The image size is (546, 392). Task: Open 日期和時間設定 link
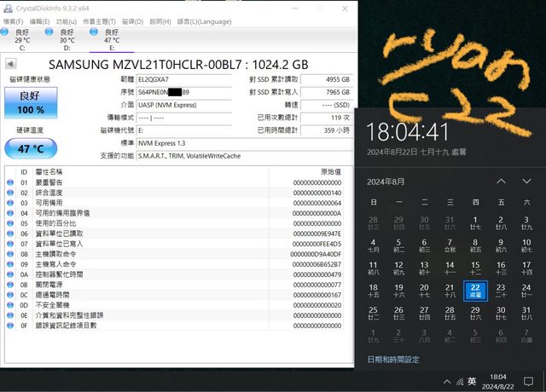(393, 360)
